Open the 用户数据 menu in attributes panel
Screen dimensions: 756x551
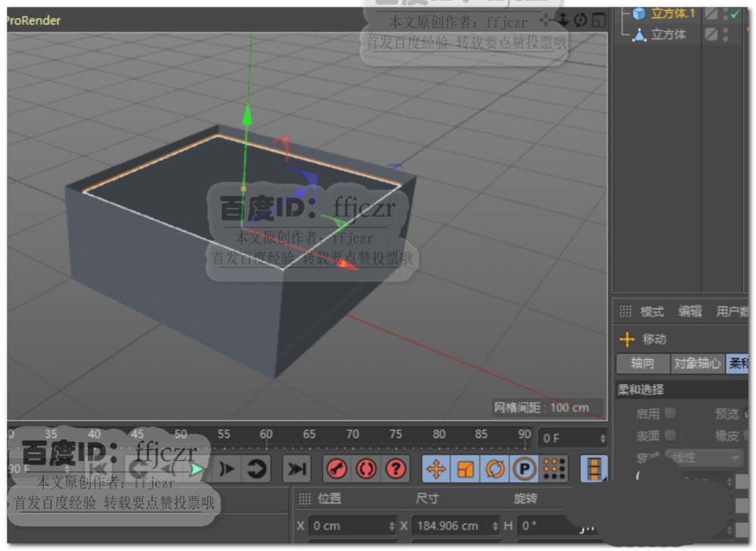point(732,311)
